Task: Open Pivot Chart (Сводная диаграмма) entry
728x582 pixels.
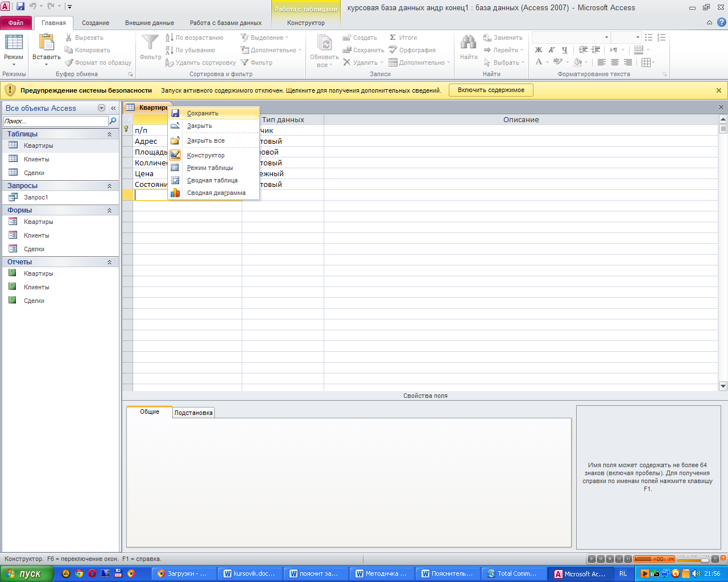Action: point(213,193)
